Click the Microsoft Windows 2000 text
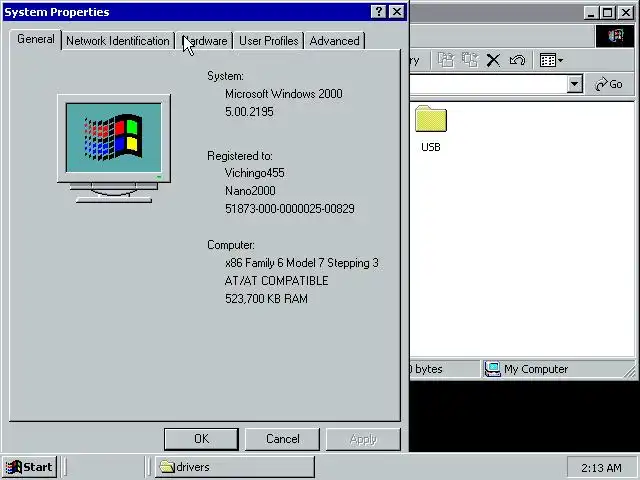 (x=284, y=94)
